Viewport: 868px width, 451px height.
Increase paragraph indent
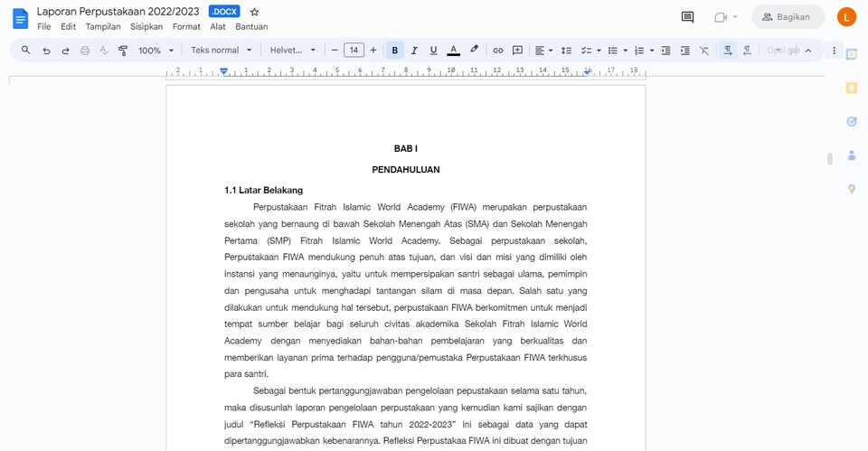tap(684, 51)
